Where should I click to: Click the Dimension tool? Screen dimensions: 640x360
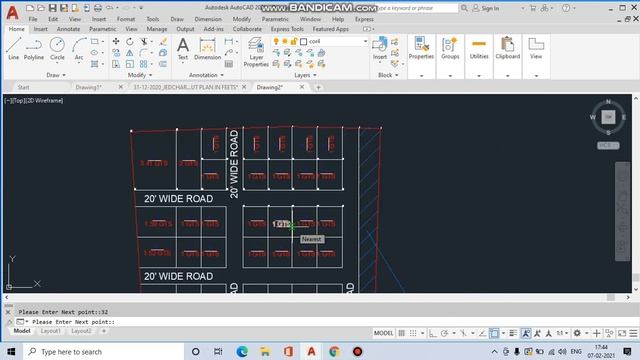point(207,49)
